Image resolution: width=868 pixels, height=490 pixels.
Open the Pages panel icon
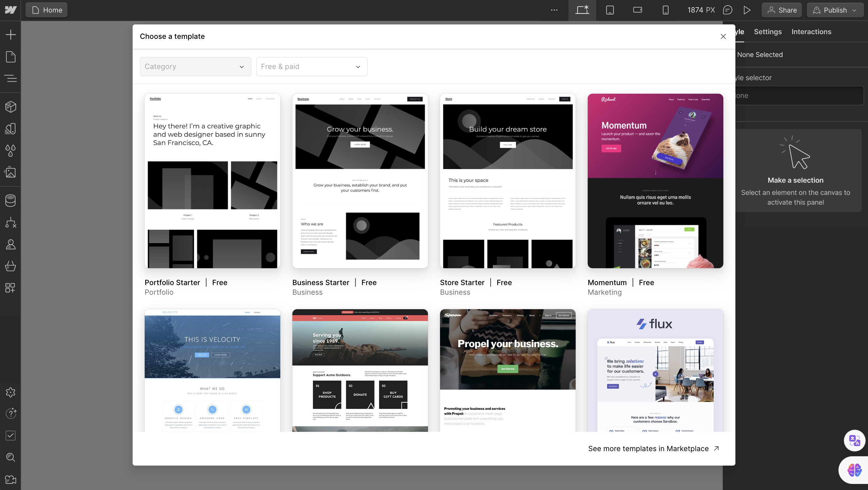(11, 57)
